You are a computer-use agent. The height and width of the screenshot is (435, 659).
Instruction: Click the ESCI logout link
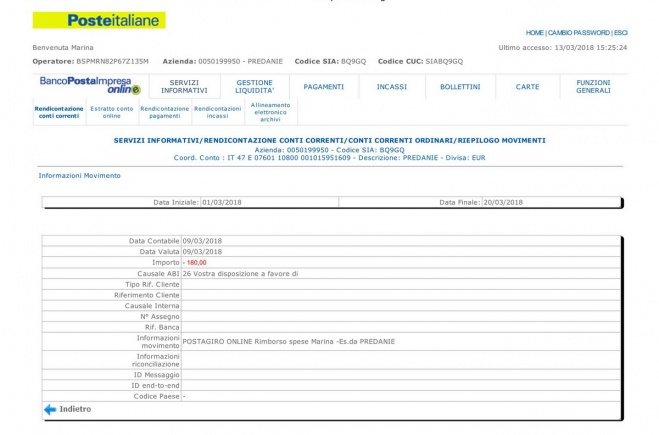(x=620, y=33)
